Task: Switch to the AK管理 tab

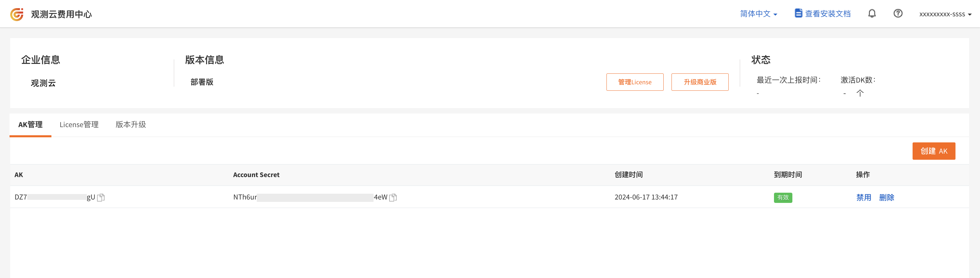Action: (30, 125)
